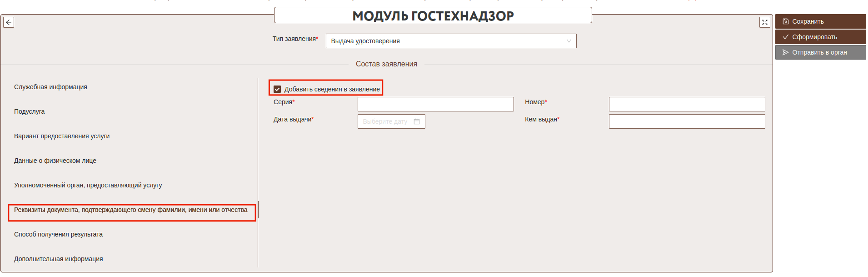The image size is (868, 277).
Task: Open 'Способ получения результата' section
Action: click(x=58, y=234)
